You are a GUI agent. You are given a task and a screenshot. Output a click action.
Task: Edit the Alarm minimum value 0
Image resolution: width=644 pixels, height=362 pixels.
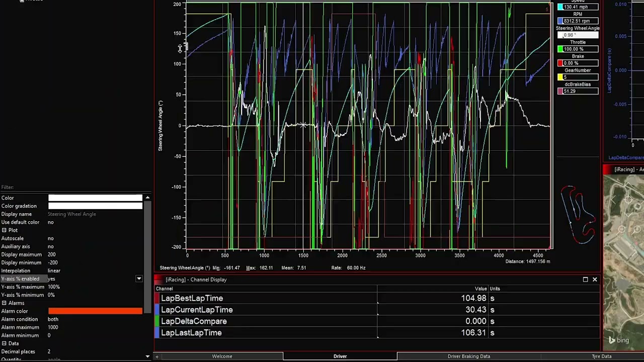point(49,335)
